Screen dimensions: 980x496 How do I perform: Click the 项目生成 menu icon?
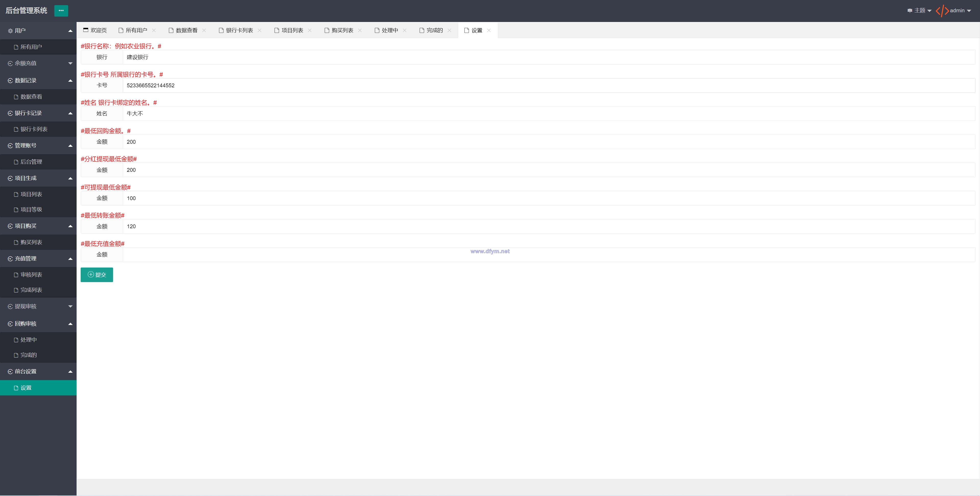click(x=10, y=178)
